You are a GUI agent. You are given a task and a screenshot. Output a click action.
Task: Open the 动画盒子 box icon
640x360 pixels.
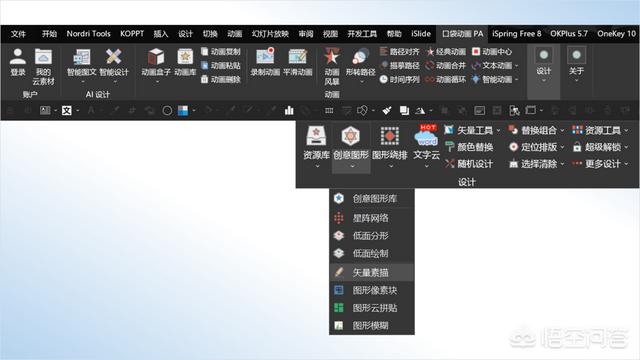(156, 65)
